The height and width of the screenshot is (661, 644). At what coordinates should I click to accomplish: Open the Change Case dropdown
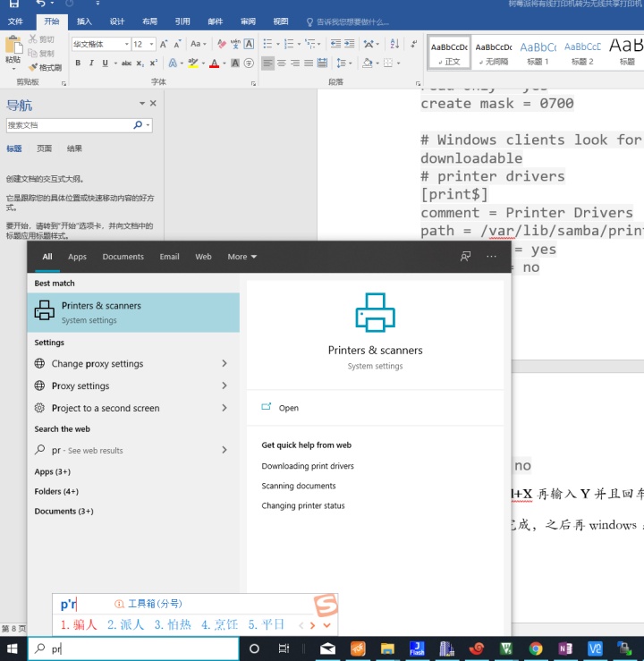pos(198,44)
